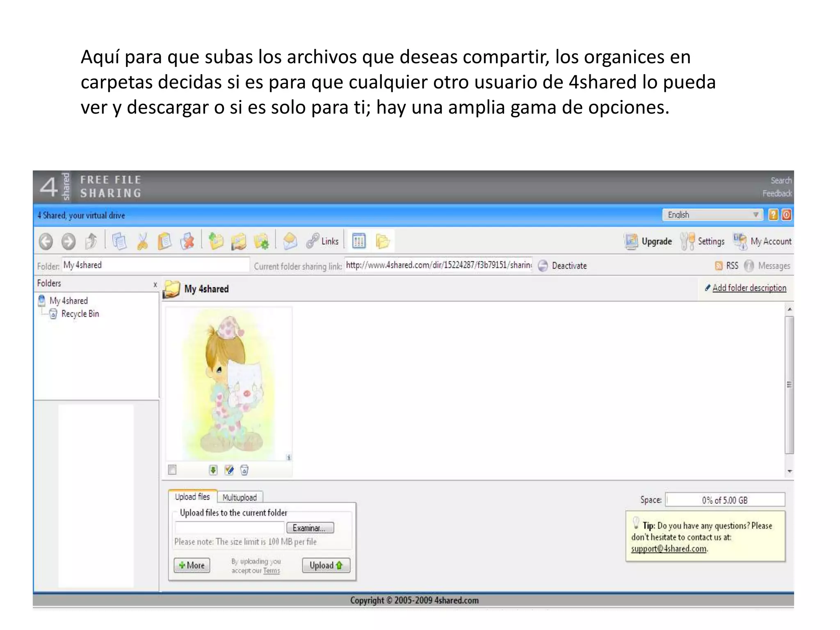Open the English language dropdown
The width and height of the screenshot is (840, 630).
[712, 215]
